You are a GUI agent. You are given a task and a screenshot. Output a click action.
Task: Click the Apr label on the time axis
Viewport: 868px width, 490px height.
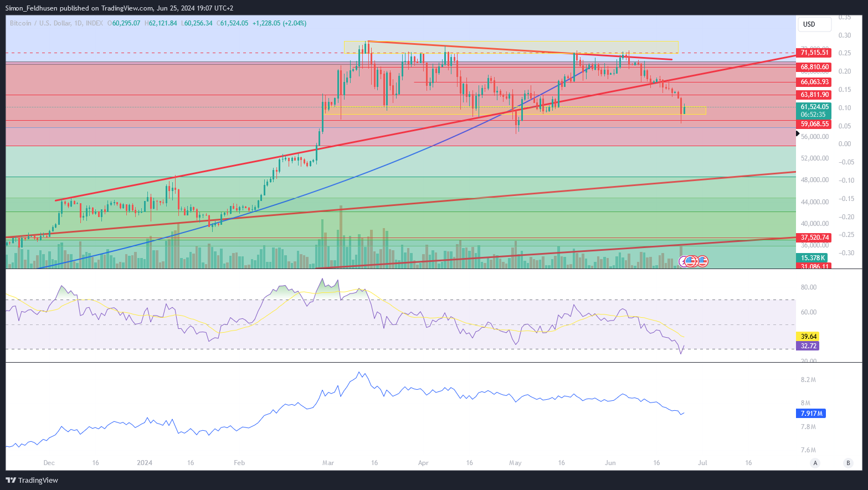click(x=423, y=463)
